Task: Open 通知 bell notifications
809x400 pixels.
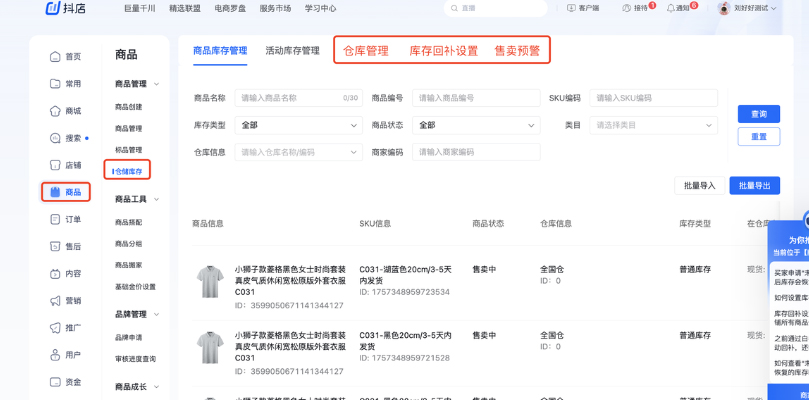Action: [x=671, y=8]
